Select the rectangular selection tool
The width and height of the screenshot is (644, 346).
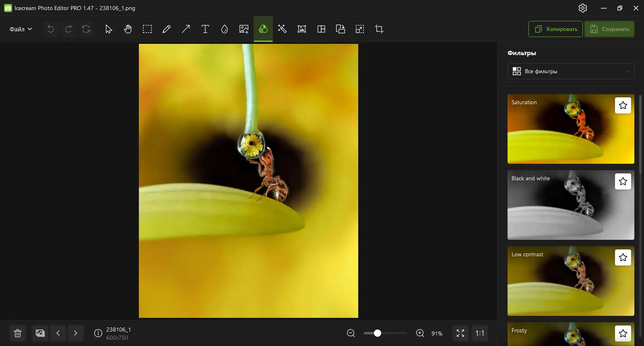[147, 29]
